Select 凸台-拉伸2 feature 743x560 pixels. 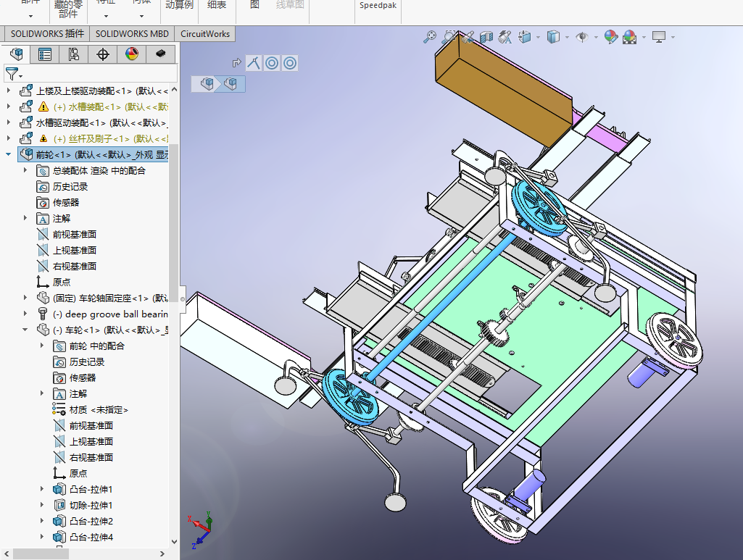point(91,521)
